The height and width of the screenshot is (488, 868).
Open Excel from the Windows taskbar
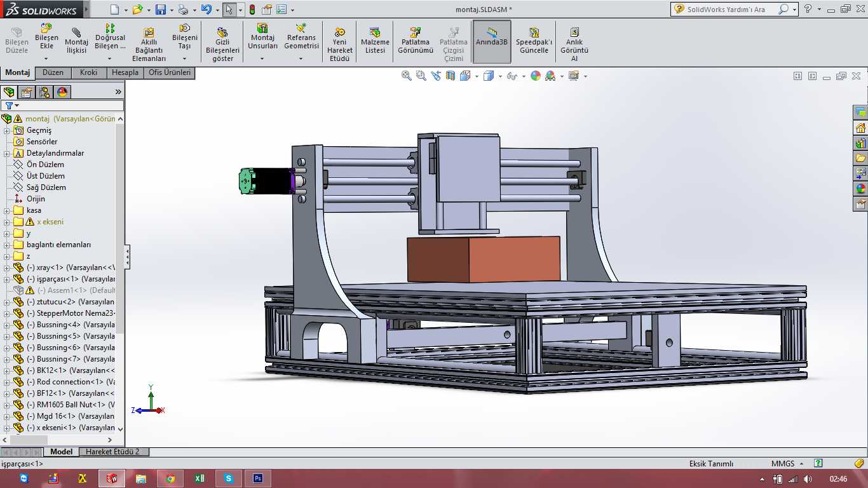point(200,478)
